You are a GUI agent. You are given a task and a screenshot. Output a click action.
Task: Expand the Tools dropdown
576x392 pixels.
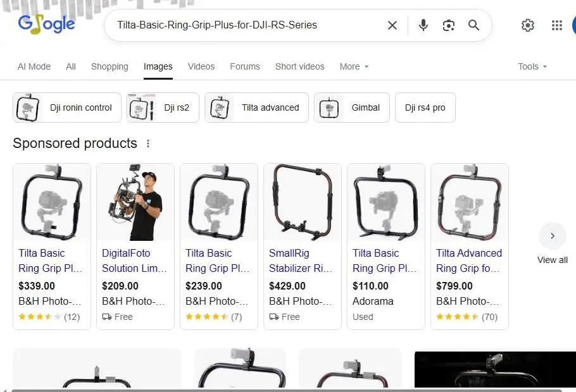click(x=532, y=66)
